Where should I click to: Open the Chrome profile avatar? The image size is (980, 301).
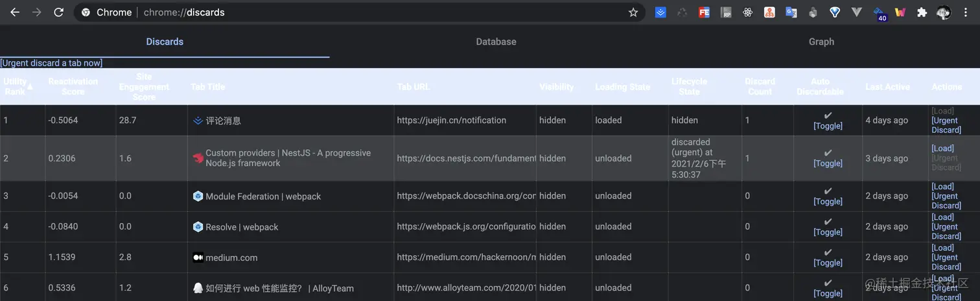(x=944, y=12)
